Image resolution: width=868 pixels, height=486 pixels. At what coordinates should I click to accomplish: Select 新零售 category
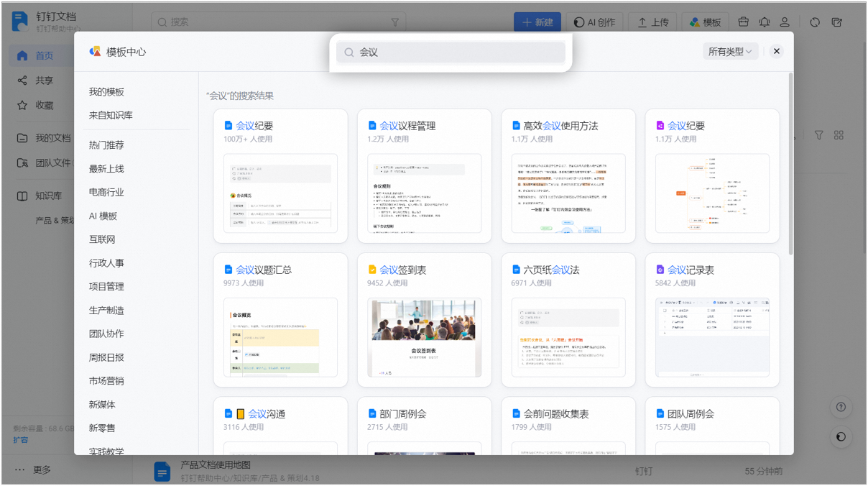coord(102,428)
